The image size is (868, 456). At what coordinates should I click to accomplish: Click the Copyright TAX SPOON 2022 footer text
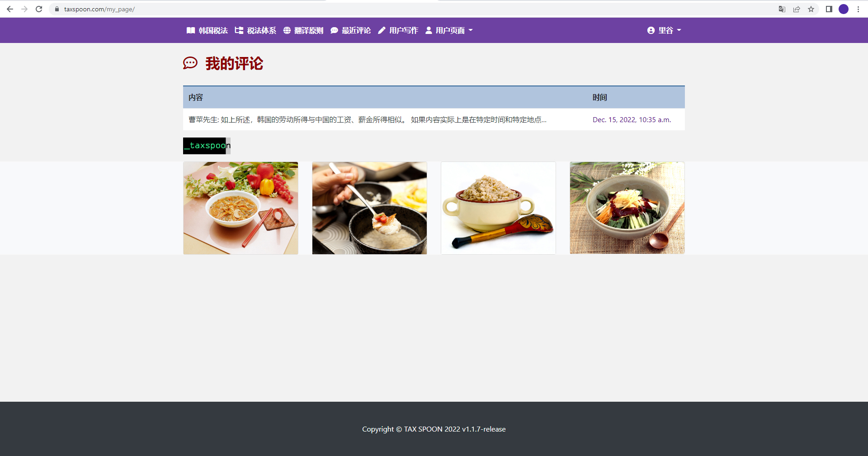click(x=434, y=429)
